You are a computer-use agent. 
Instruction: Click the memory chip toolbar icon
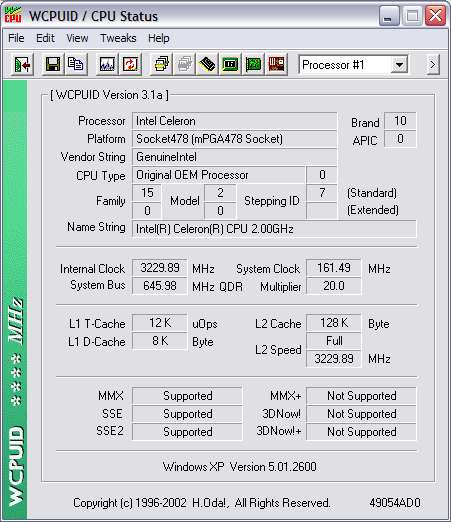[207, 64]
